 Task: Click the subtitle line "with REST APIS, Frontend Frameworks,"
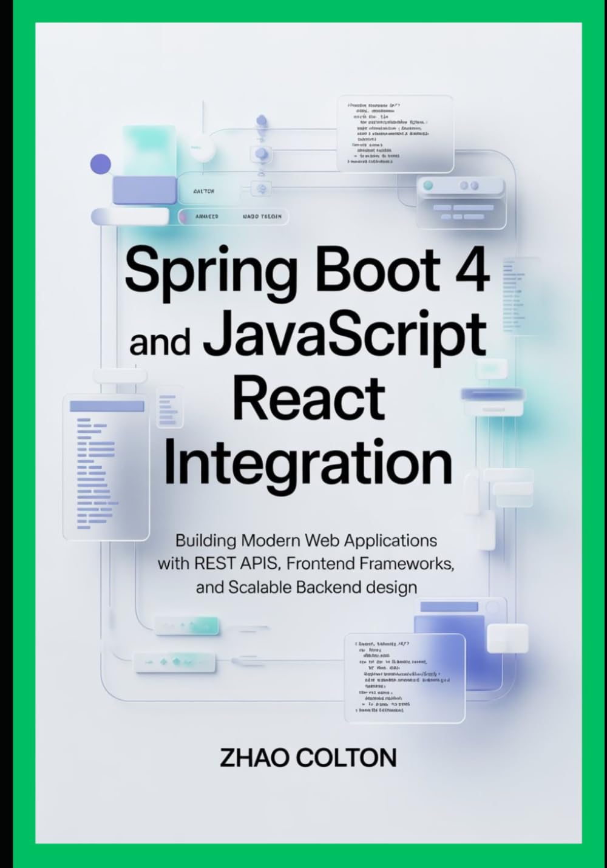pyautogui.click(x=307, y=563)
